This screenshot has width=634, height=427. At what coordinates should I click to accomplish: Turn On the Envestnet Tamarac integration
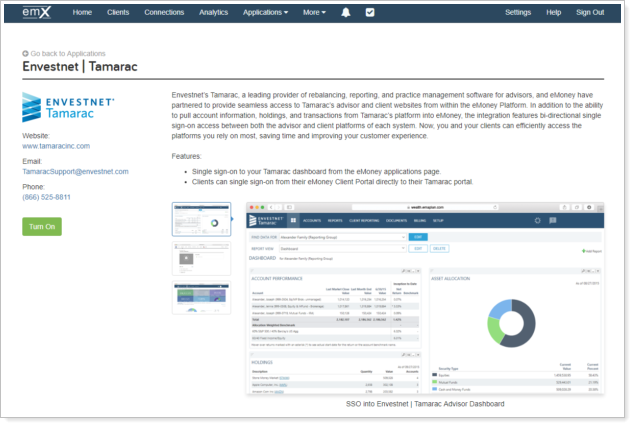42,226
